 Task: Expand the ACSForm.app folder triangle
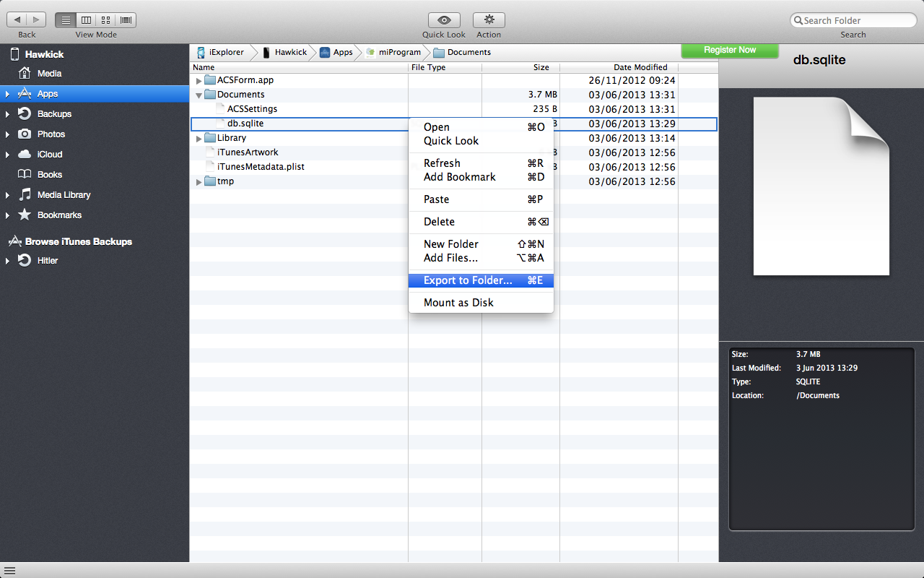[x=199, y=81]
